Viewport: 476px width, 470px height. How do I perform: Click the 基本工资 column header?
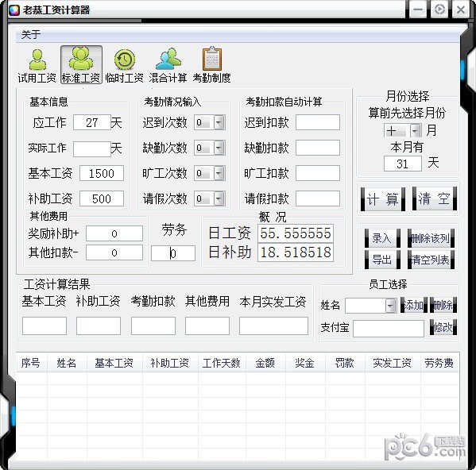(114, 363)
